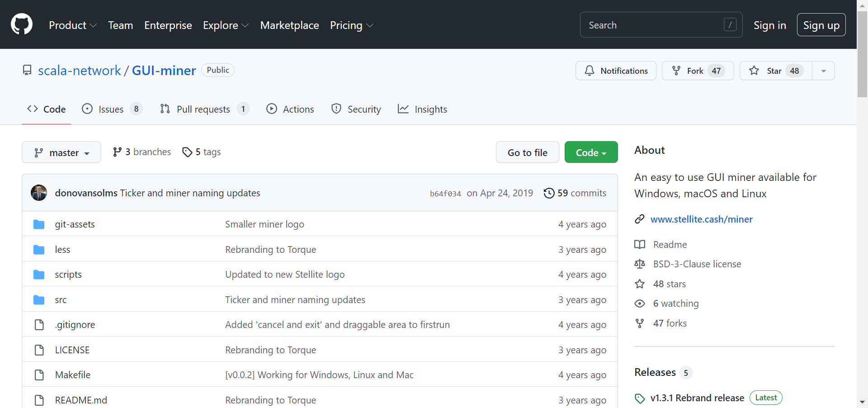
Task: Click the v1.3.1 release tag icon
Action: (x=640, y=398)
